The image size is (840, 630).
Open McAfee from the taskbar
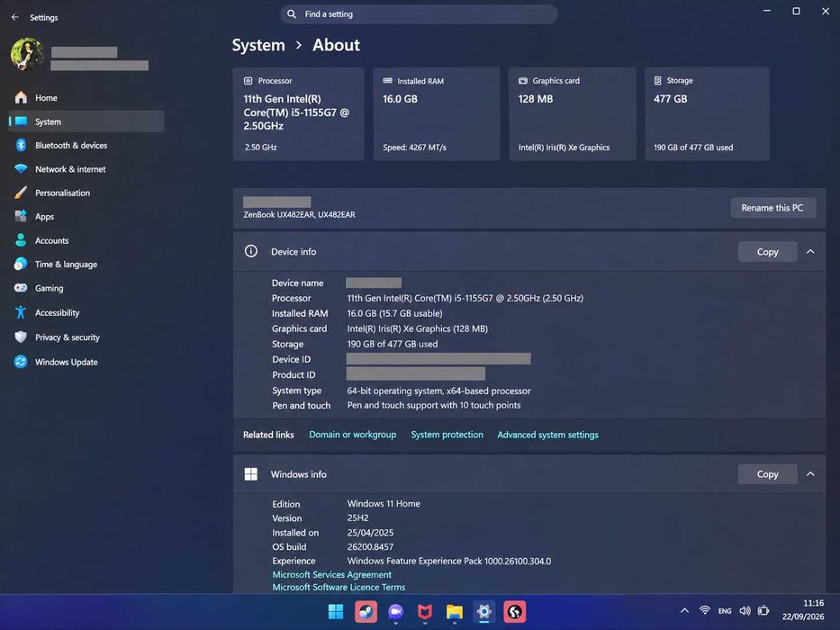[425, 612]
